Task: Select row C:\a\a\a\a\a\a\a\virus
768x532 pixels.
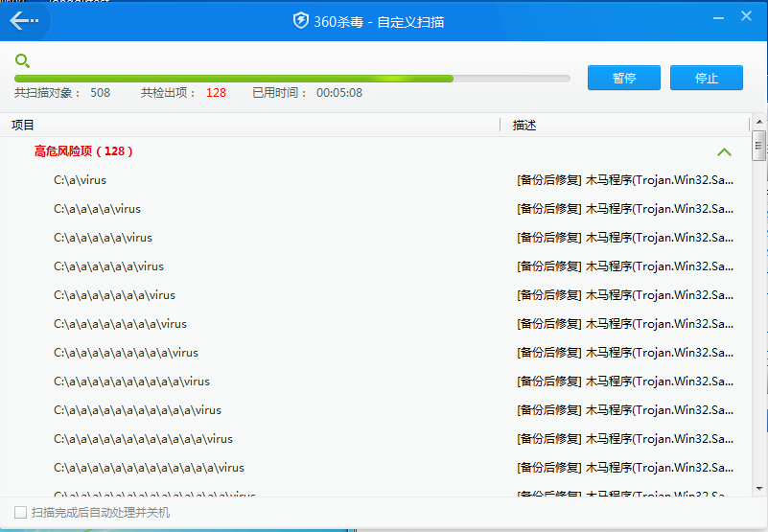Action: [375, 295]
